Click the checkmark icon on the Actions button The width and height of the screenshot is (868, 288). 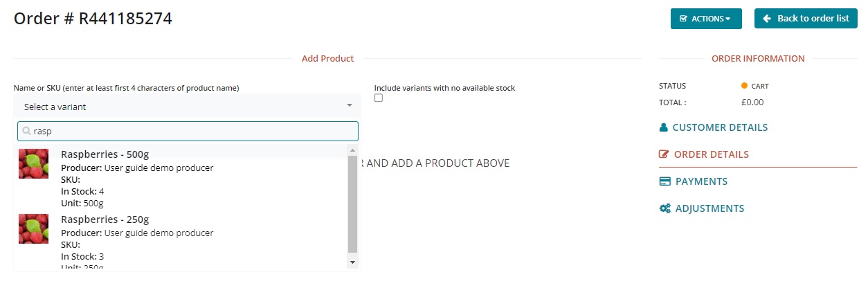683,19
